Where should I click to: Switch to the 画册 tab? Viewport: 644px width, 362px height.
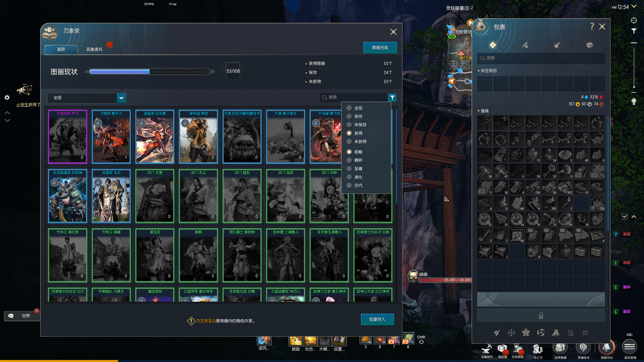(61, 50)
